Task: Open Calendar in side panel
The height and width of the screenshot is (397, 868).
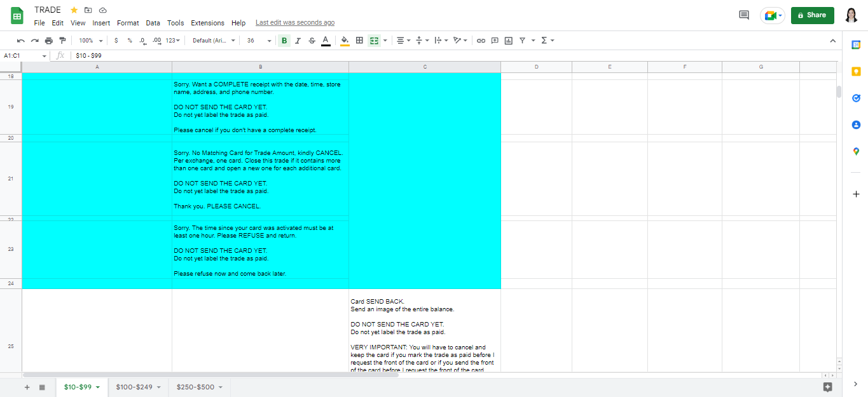Action: pos(856,44)
